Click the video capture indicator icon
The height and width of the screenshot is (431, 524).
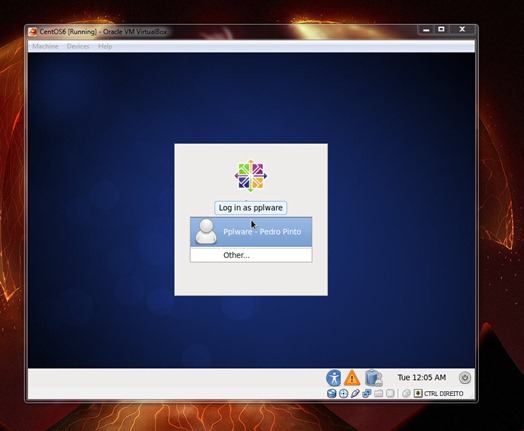point(390,394)
